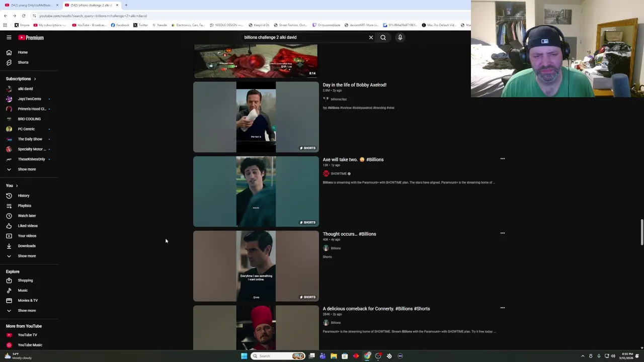Image resolution: width=644 pixels, height=362 pixels.
Task: Click the page vertical scrollbar thumb
Action: (x=641, y=232)
